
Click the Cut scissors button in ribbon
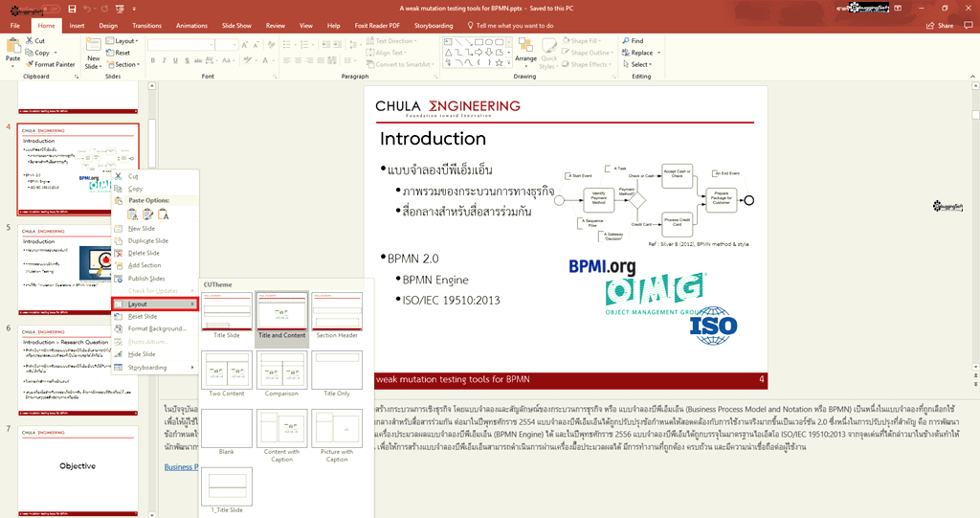(x=35, y=40)
